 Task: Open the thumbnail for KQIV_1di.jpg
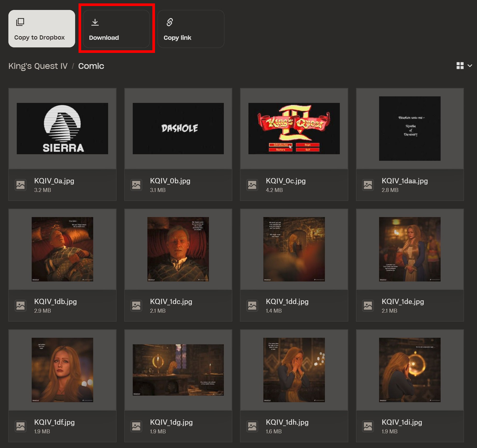pos(410,370)
